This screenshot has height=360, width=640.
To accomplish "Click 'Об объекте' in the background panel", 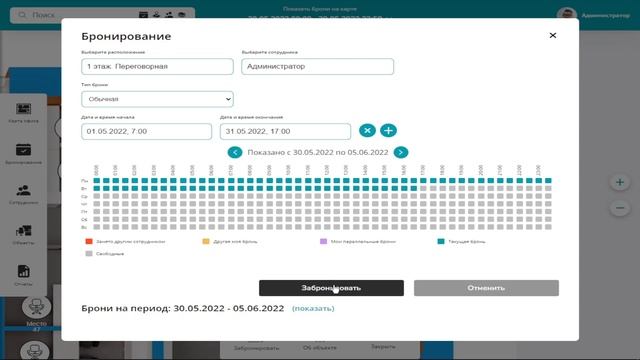I will 320,348.
